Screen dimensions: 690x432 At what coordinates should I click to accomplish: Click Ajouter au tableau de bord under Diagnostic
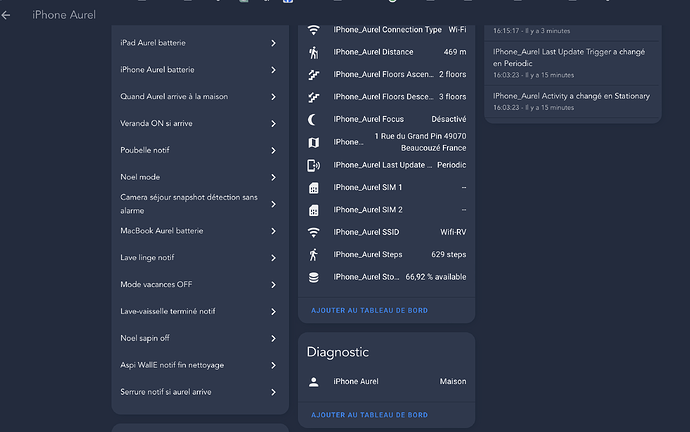point(369,415)
